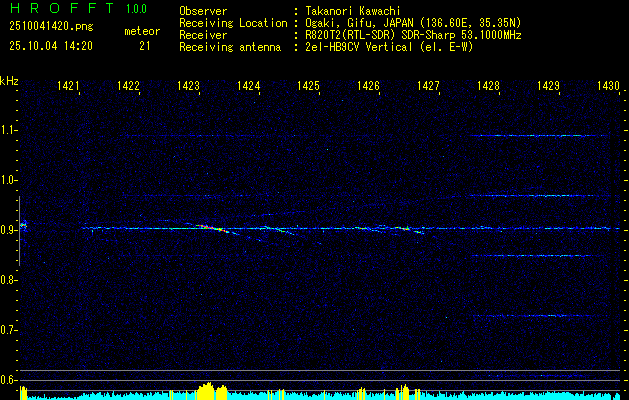Click time marker 1430
This screenshot has height=400, width=629.
(608, 85)
